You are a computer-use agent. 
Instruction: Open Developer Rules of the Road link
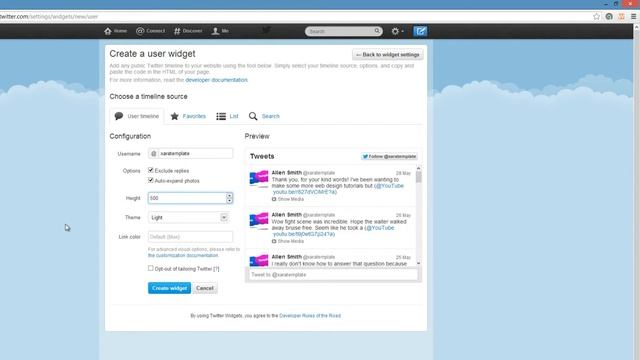[x=310, y=316]
